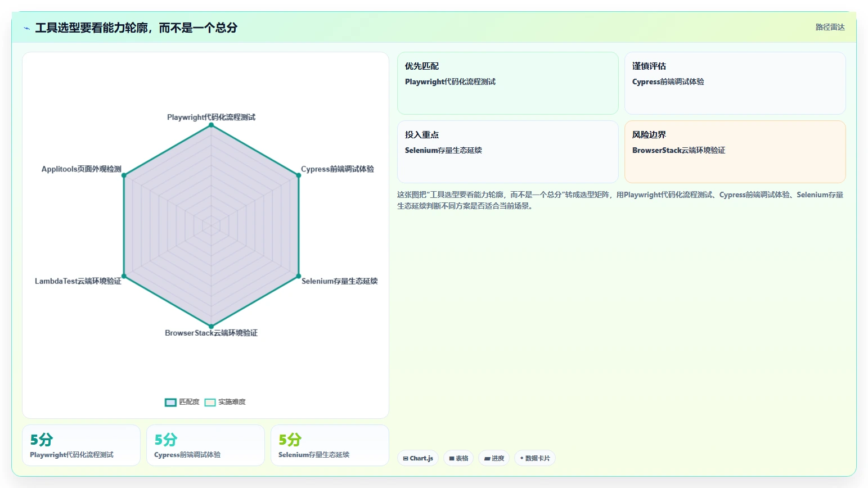
Task: Open the 投入重点 card
Action: pyautogui.click(x=508, y=152)
